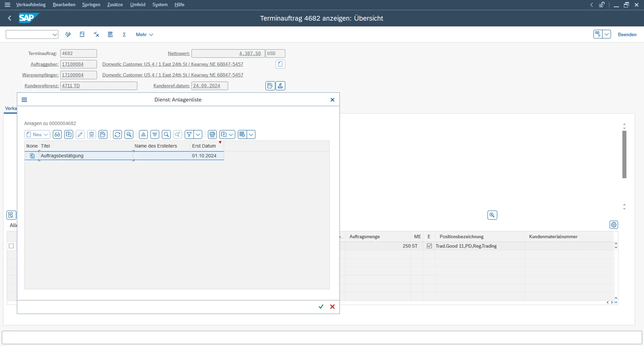Click the SAP back arrow
Viewport: 644px width, 346px height.
pyautogui.click(x=9, y=18)
